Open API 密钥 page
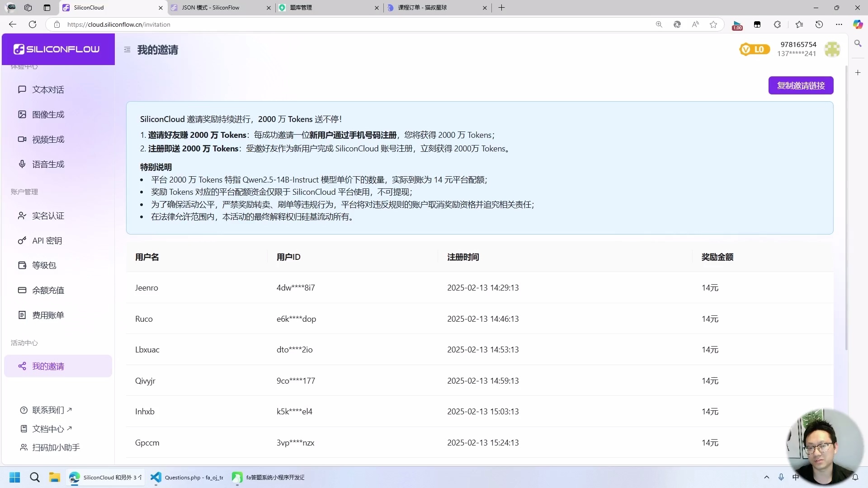This screenshot has width=868, height=488. point(58,240)
